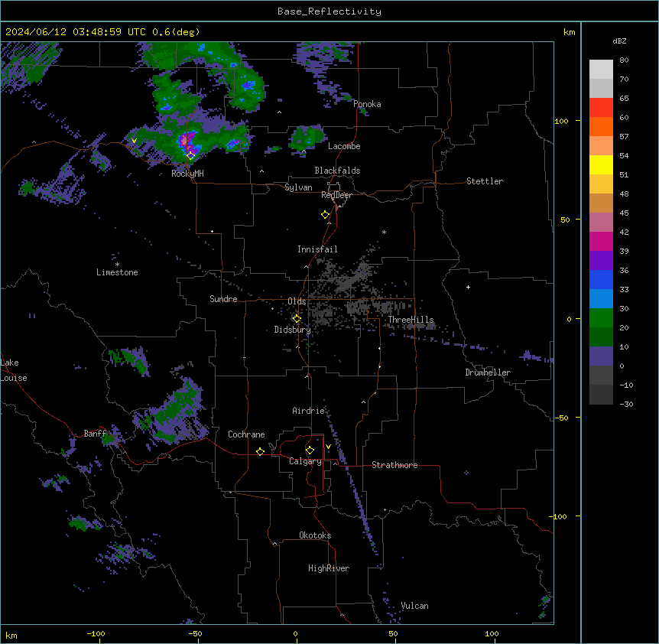
Task: Click the ThreeHills label
Action: point(411,320)
